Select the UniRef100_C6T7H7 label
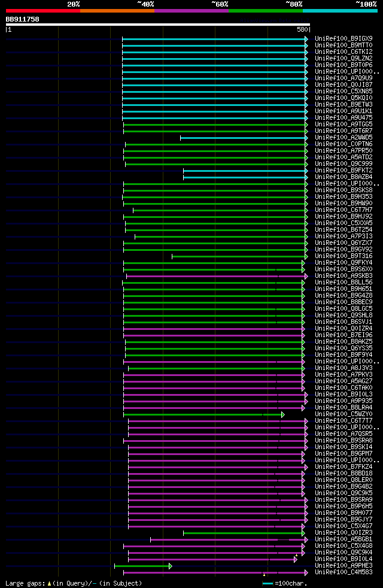The height and width of the screenshot is (588, 383). click(344, 210)
